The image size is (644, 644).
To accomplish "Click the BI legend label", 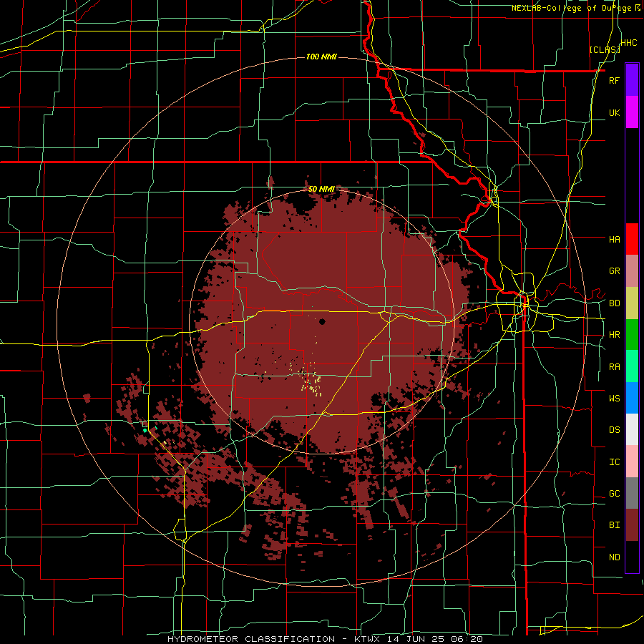I will 614,525.
